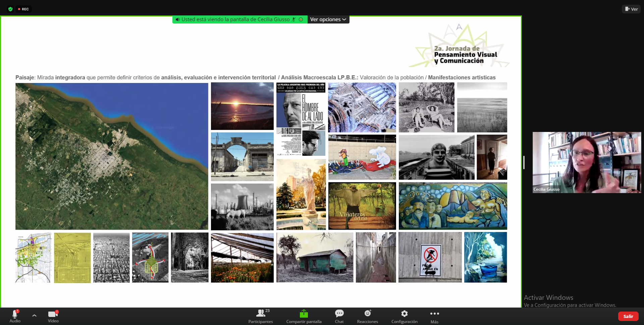Click blue boat painting thumbnail
The width and height of the screenshot is (644, 325).
[x=485, y=257]
